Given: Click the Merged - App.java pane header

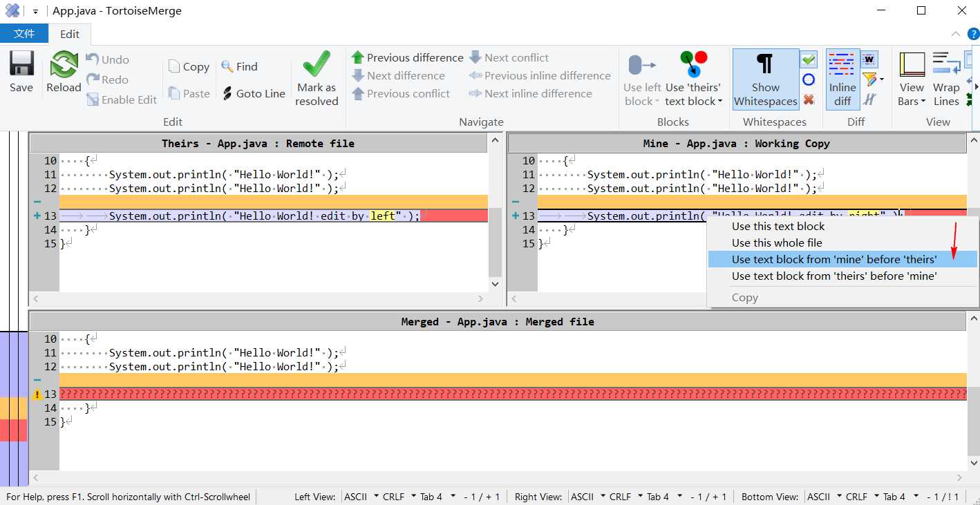Looking at the screenshot, I should pyautogui.click(x=498, y=321).
